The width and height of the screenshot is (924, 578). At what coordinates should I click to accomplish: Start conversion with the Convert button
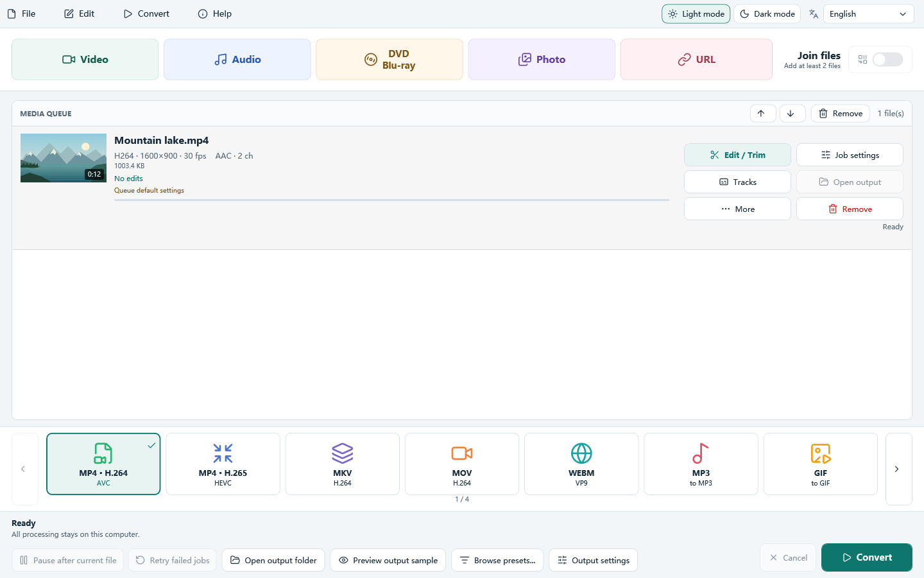pos(867,557)
